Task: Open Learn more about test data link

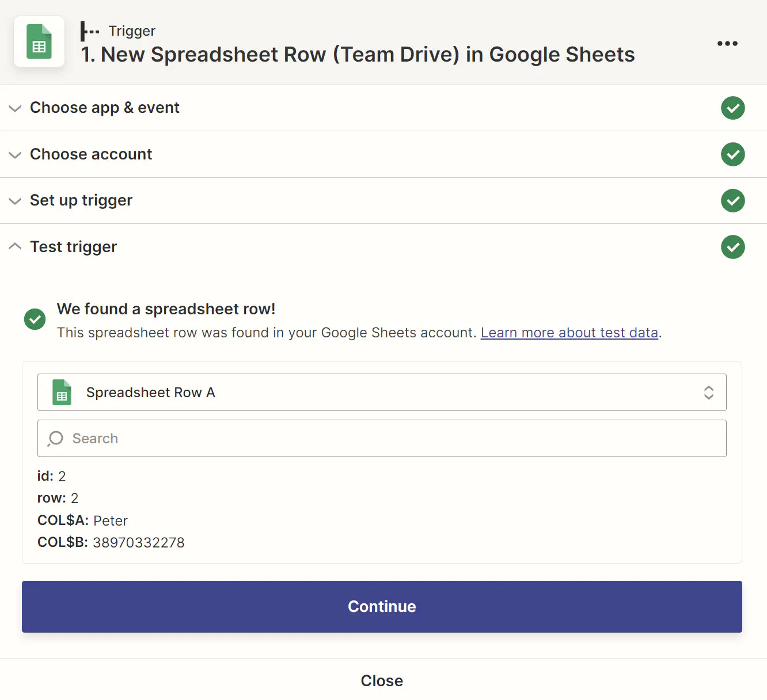Action: click(x=569, y=333)
